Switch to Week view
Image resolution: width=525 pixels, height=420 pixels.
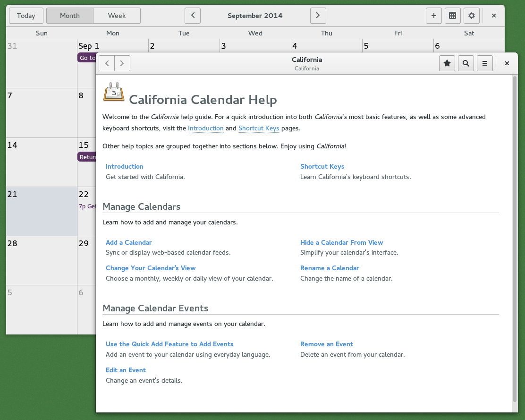116,15
